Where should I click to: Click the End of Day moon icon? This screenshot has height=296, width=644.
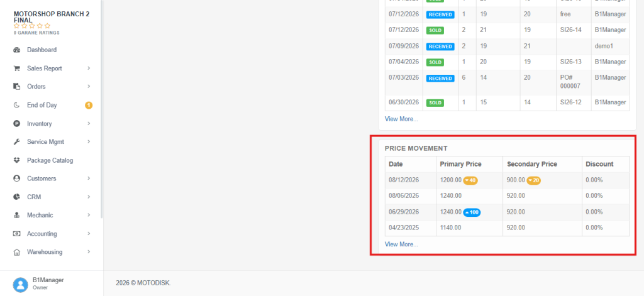point(17,105)
